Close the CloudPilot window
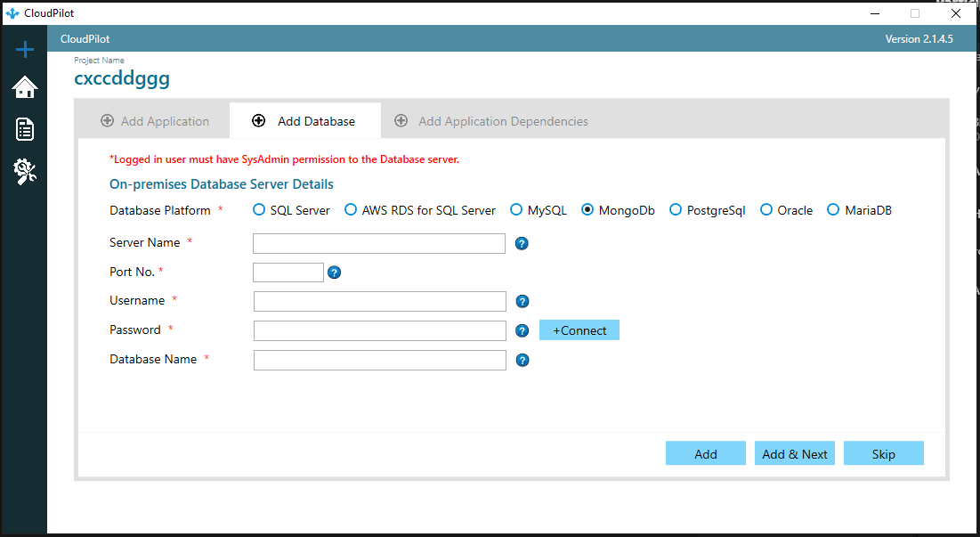 956,13
